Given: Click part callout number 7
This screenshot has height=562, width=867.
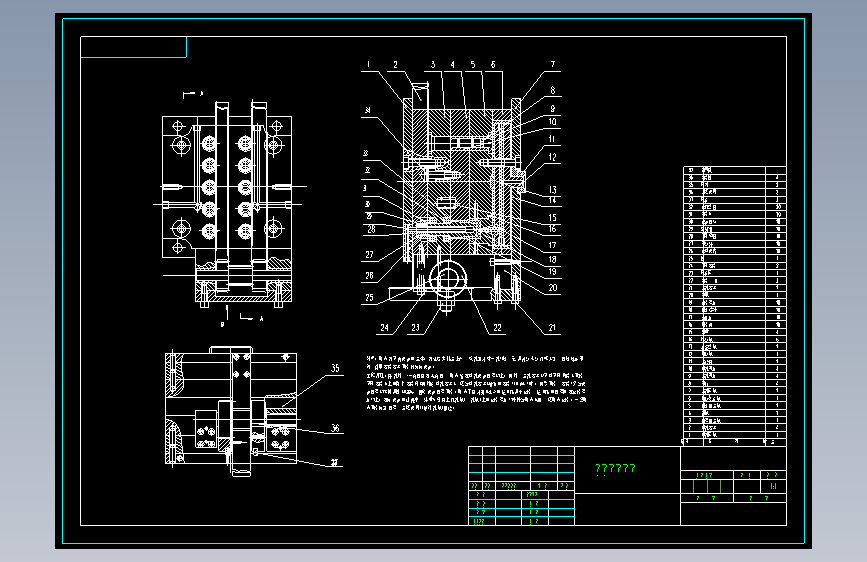Looking at the screenshot, I should click(x=552, y=64).
